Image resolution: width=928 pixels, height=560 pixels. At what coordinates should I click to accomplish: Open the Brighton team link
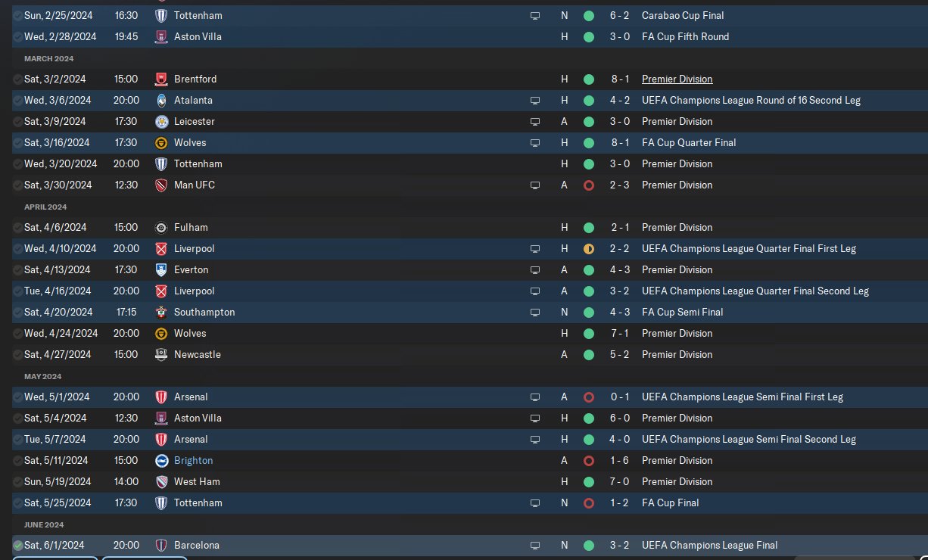click(x=193, y=460)
